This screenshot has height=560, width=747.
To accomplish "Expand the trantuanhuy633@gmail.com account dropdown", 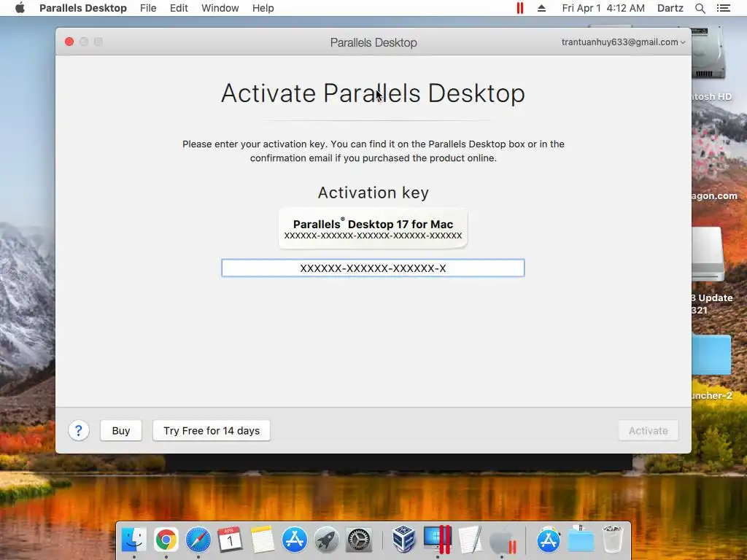I will [623, 42].
